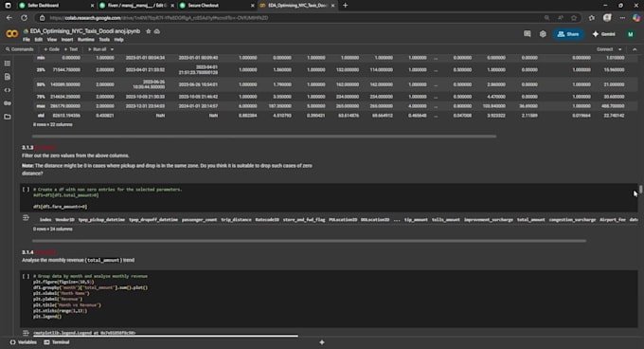Open the Colab logo home link
The height and width of the screenshot is (349, 644).
(12, 34)
